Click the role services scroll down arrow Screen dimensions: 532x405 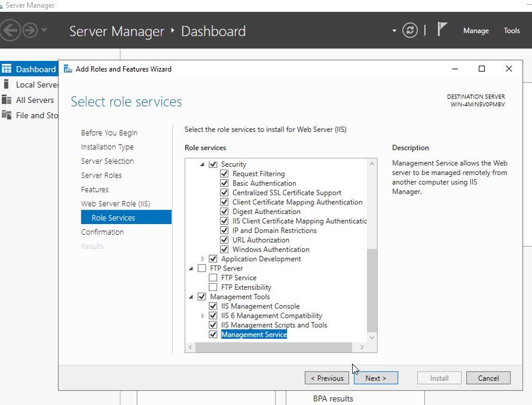tap(372, 337)
